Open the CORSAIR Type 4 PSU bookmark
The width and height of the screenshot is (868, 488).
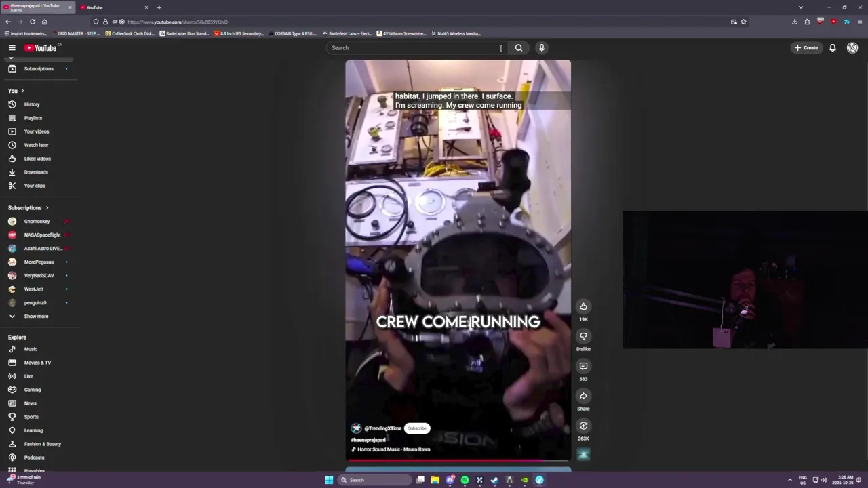point(293,33)
